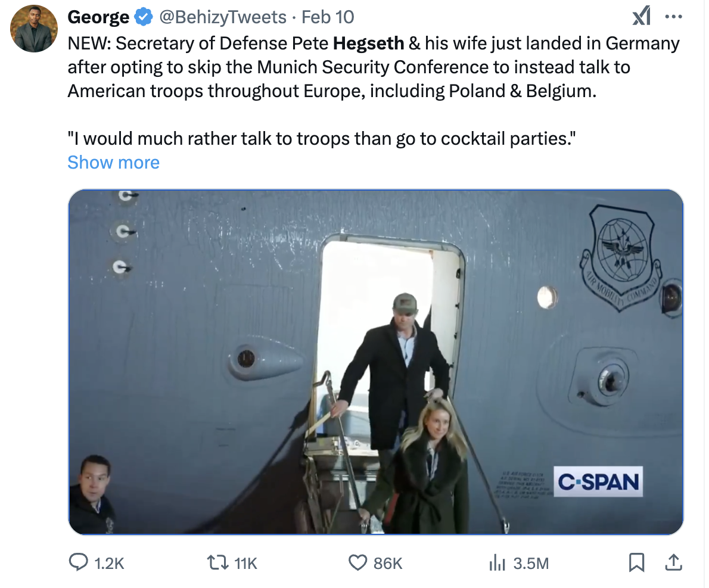Viewport: 709px width, 588px height.
Task: Like the tweet with the heart icon
Action: [357, 562]
